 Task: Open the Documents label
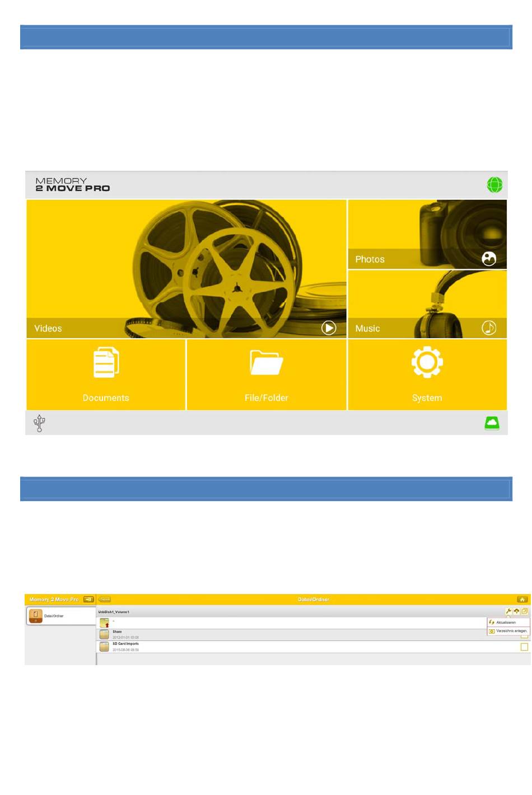coord(106,398)
